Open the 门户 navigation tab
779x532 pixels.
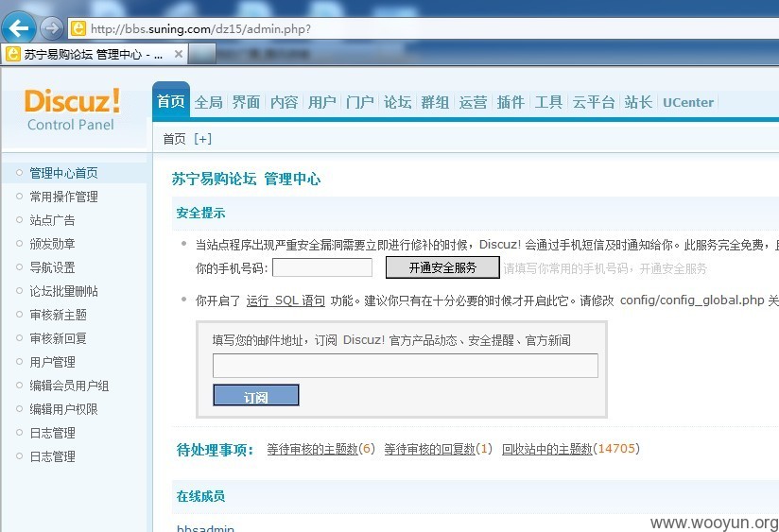tap(359, 102)
